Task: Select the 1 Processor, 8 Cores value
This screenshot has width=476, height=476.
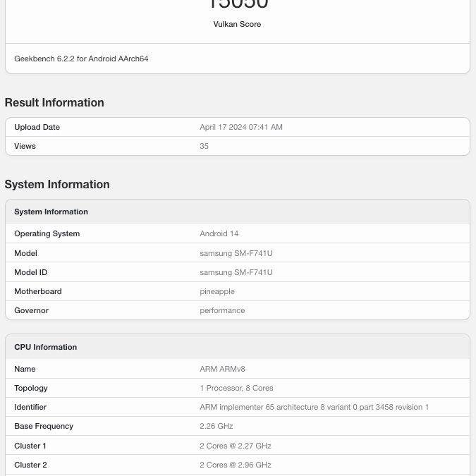Action: click(x=236, y=388)
